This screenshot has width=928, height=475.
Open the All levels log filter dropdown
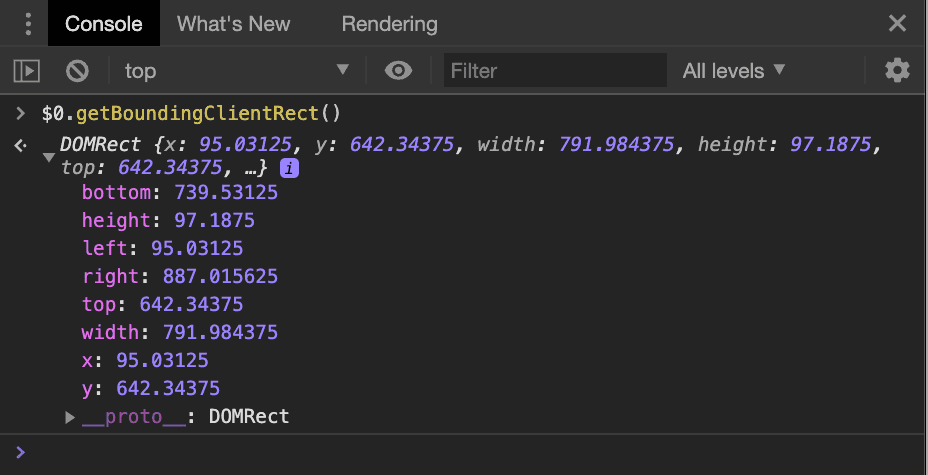tap(734, 71)
